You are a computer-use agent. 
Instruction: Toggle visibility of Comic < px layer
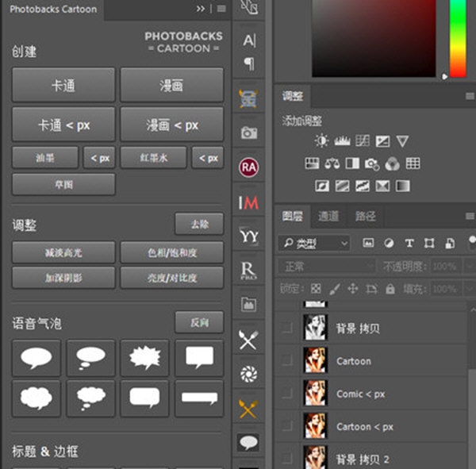(x=287, y=394)
